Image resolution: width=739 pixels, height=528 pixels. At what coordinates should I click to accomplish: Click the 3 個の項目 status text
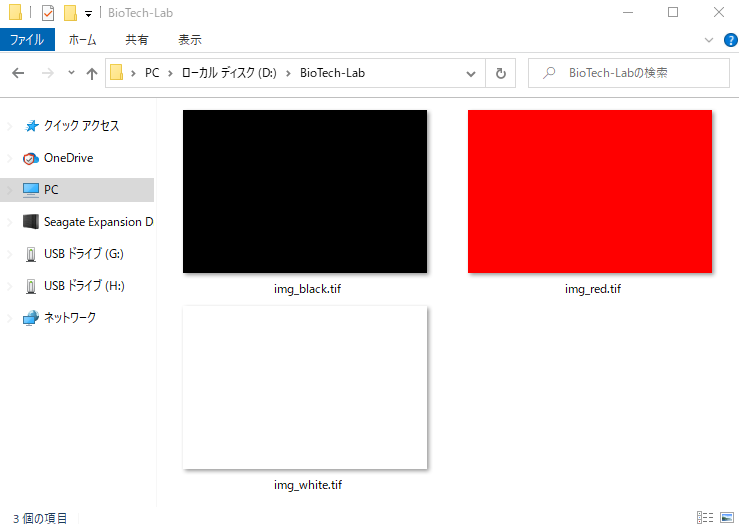tap(40, 518)
